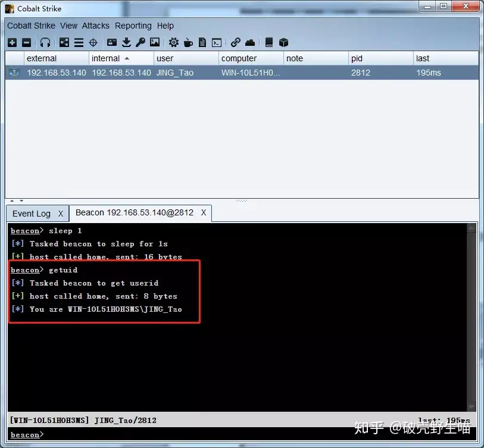Viewport: 484px width, 448px height.
Task: Open the Help menu
Action: click(x=166, y=26)
